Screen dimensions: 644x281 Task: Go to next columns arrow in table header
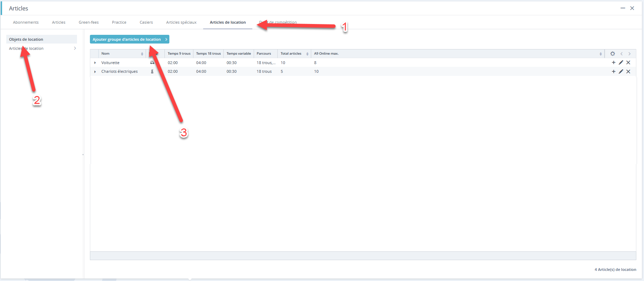pos(629,54)
